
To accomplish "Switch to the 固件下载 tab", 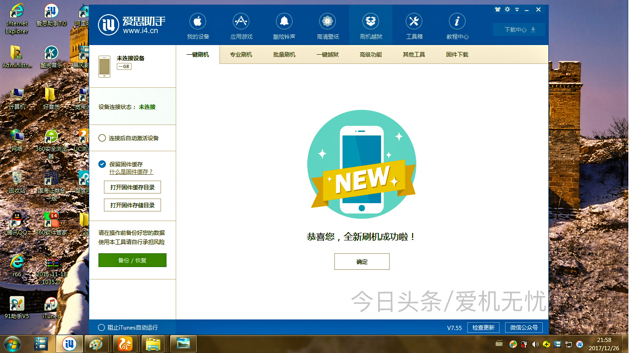I will pyautogui.click(x=457, y=54).
